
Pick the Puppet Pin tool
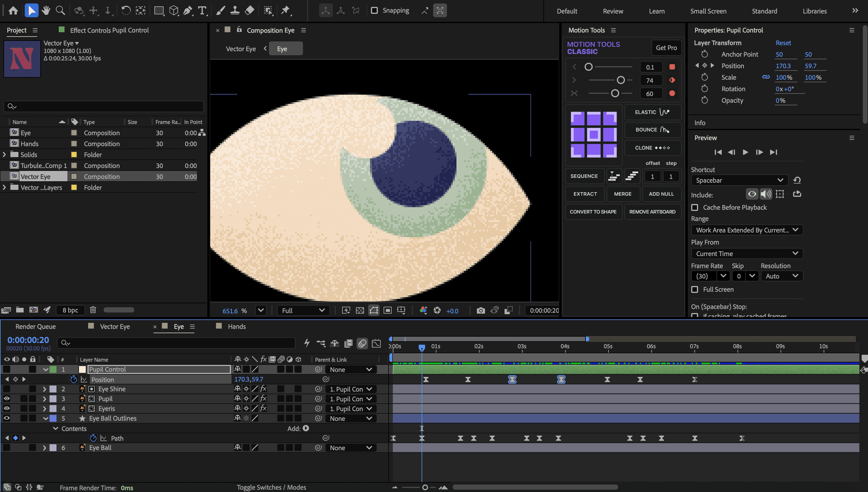[x=286, y=10]
